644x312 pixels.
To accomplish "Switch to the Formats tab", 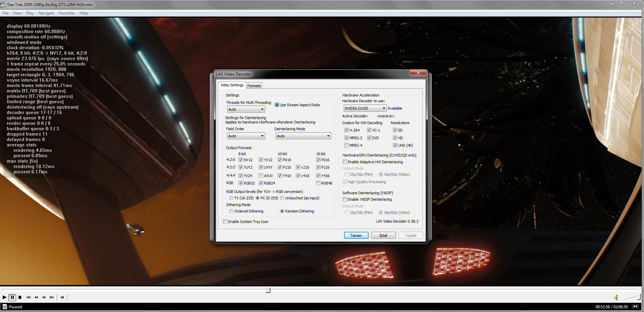I will (x=254, y=86).
